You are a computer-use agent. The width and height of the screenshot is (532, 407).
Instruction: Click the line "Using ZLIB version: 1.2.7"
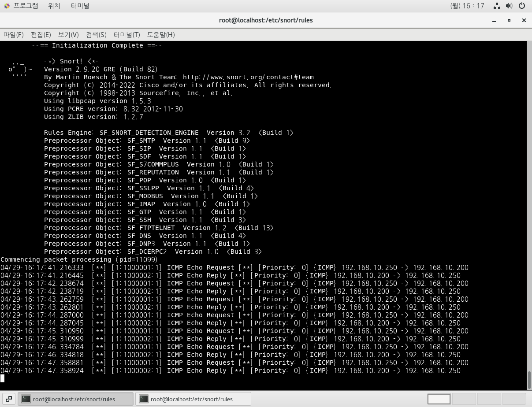tap(93, 117)
